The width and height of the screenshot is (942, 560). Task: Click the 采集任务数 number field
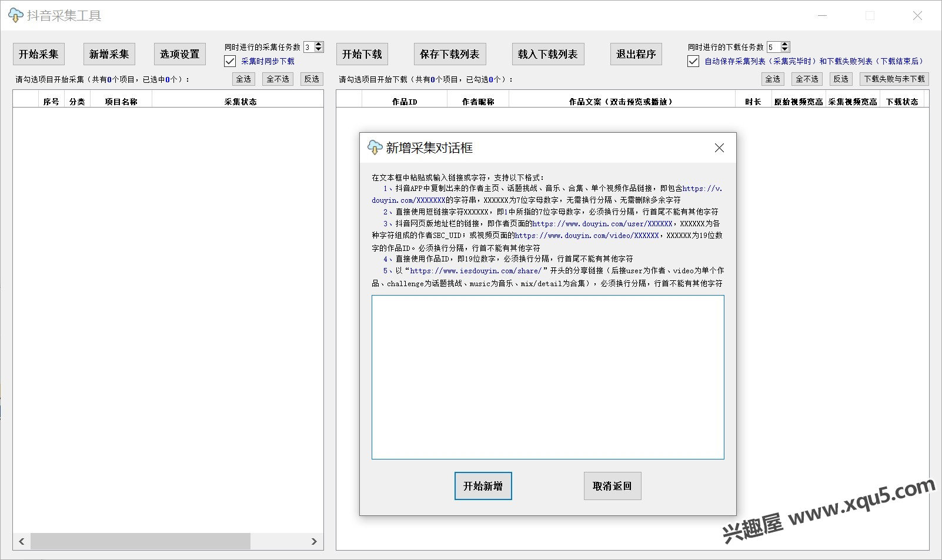pos(309,47)
